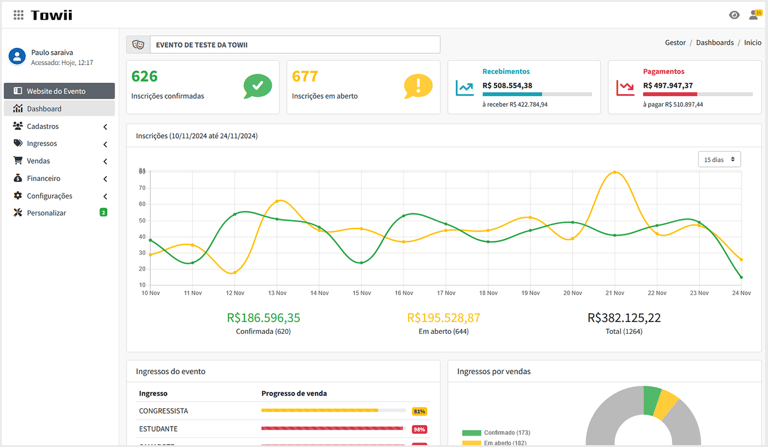Expand the Ingressos chevron arrow
Viewport: 768px width, 447px height.
click(105, 144)
